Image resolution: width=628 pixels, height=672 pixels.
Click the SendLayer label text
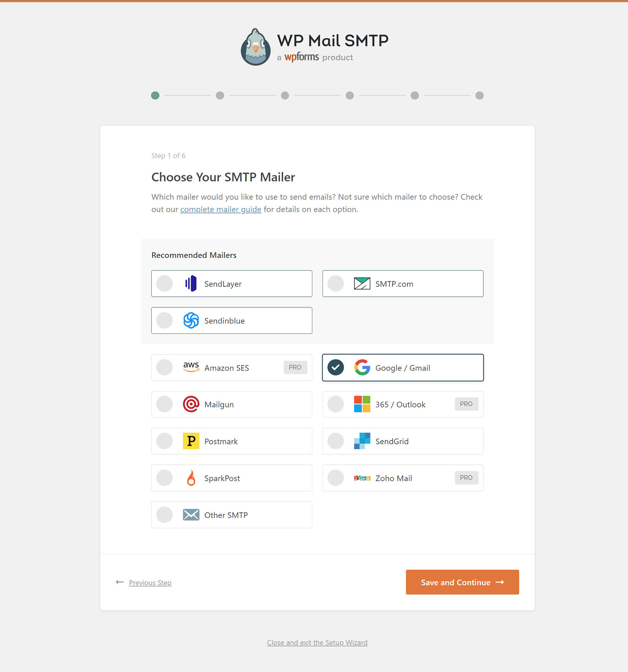[x=223, y=284]
